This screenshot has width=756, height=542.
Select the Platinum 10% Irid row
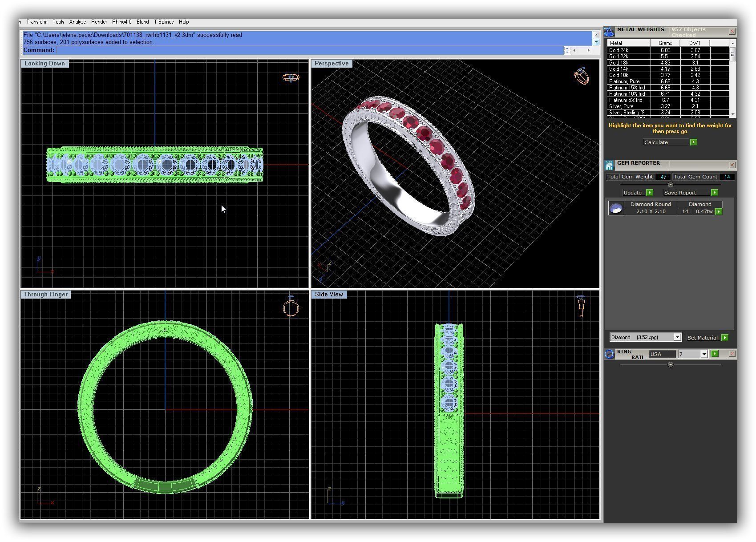click(x=668, y=94)
